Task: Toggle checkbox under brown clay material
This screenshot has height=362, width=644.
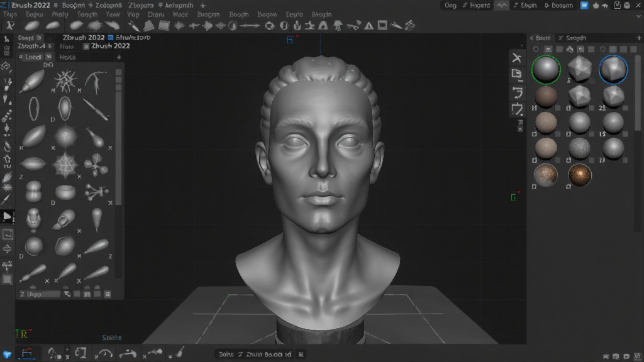Action: 557,108
